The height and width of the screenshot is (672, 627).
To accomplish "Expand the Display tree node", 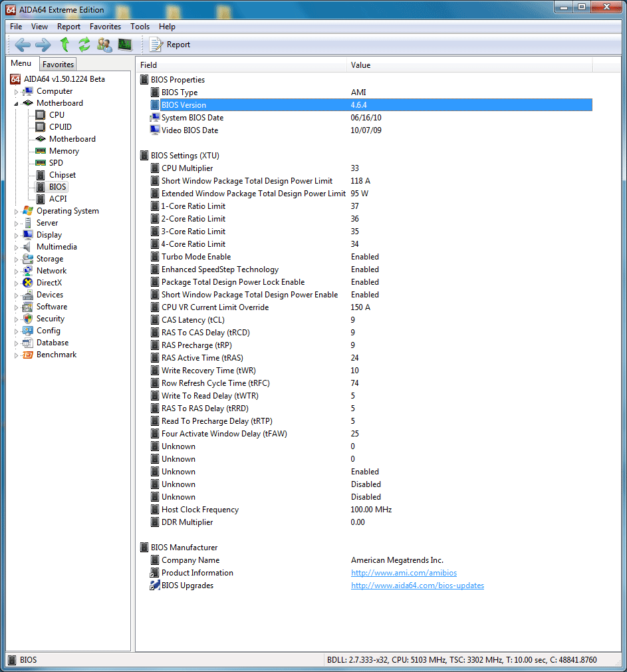I will click(x=16, y=236).
